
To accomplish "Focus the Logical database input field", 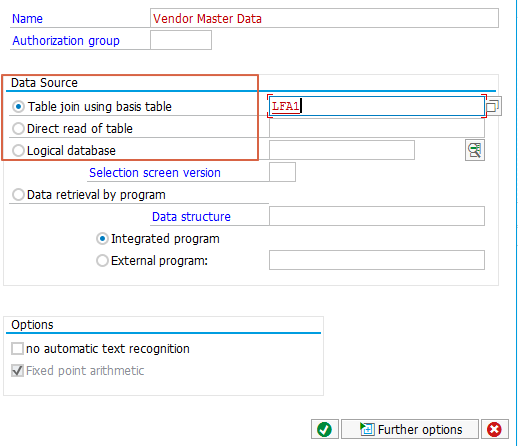I will point(342,150).
